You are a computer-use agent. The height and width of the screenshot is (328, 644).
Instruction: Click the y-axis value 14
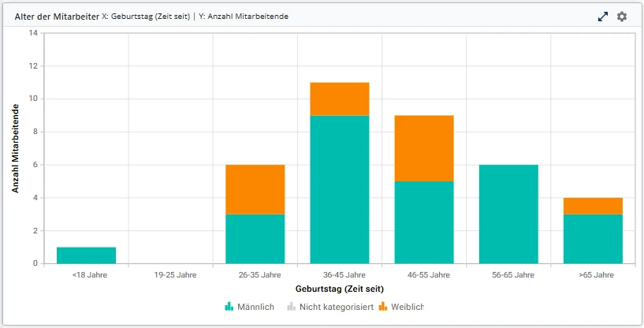tap(33, 33)
